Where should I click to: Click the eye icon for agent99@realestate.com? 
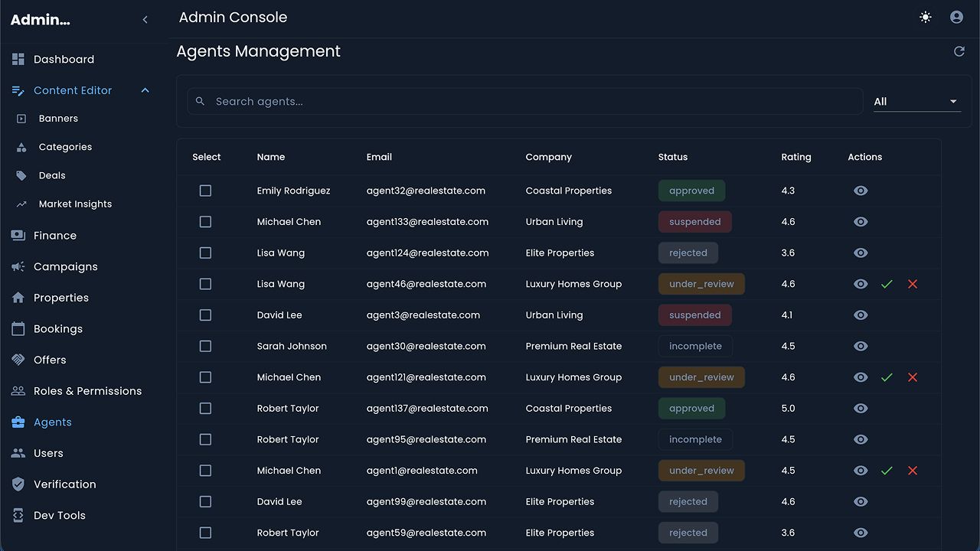point(861,502)
